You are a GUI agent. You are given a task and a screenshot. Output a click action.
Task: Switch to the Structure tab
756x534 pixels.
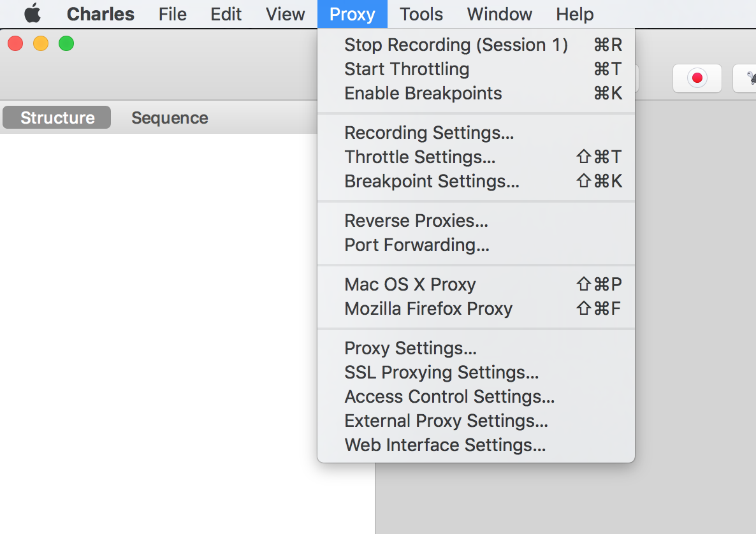point(57,118)
